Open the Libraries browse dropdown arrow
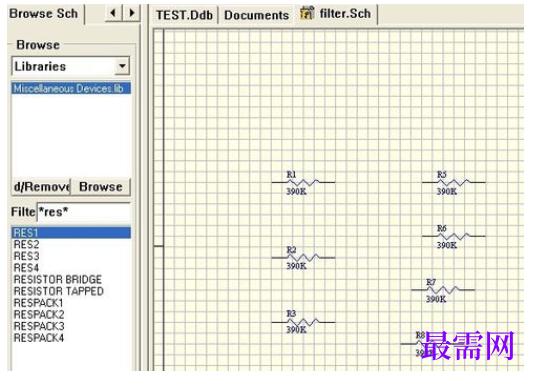The image size is (533, 377). pos(122,66)
